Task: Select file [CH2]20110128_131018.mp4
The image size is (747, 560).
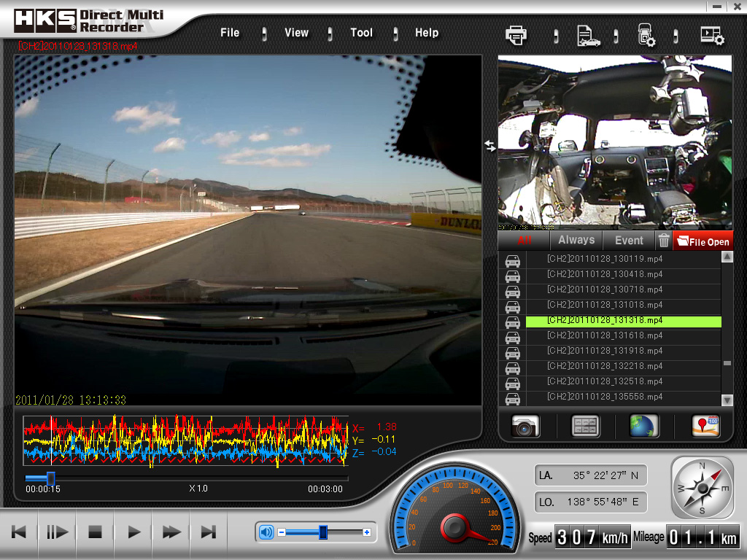Action: 623,305
